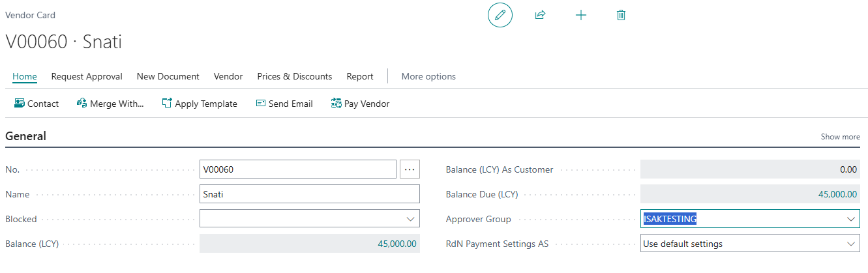Open the No. field ellipsis lookup

point(410,169)
